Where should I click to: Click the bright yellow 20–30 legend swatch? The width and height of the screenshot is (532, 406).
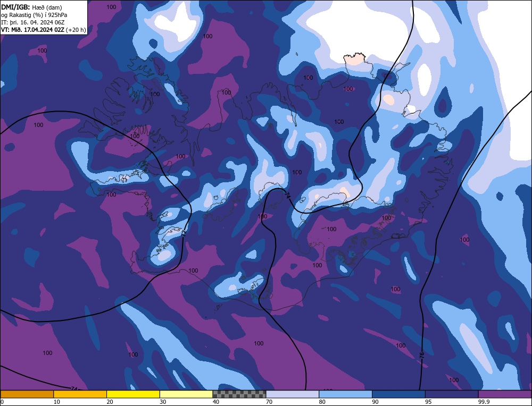(133, 394)
